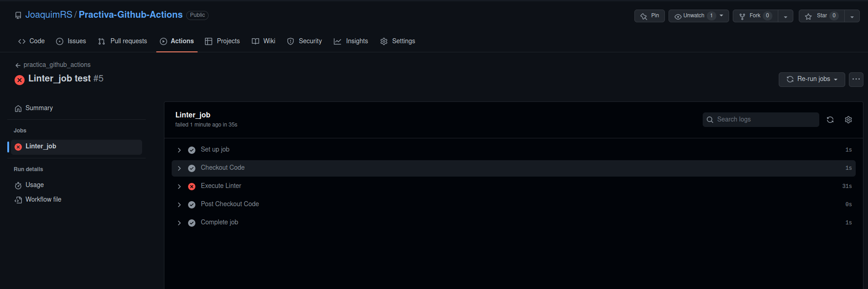Open the Re-run jobs dropdown
Image resolution: width=868 pixels, height=289 pixels.
coord(812,79)
